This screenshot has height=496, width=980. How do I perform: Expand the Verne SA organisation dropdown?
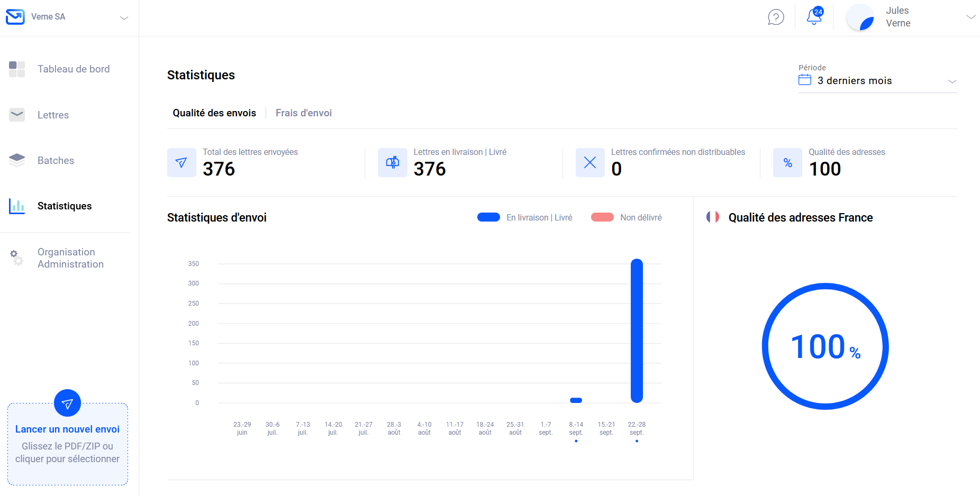coord(124,18)
